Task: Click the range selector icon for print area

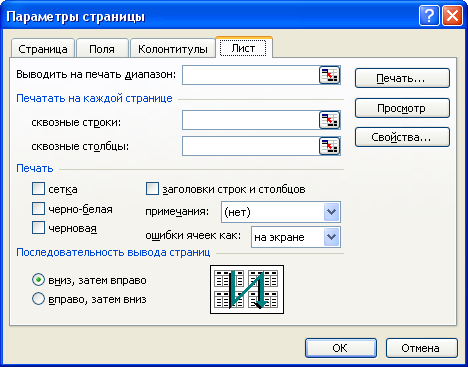Action: 329,75
